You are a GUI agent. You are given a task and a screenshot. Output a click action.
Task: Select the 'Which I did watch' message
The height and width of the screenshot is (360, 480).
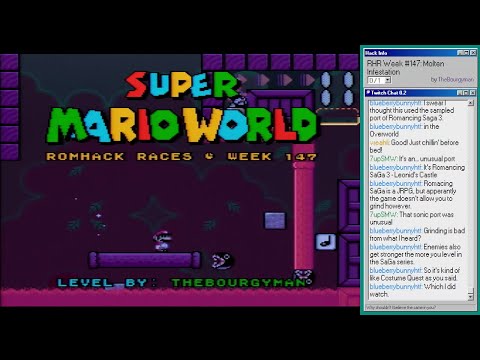(x=413, y=290)
